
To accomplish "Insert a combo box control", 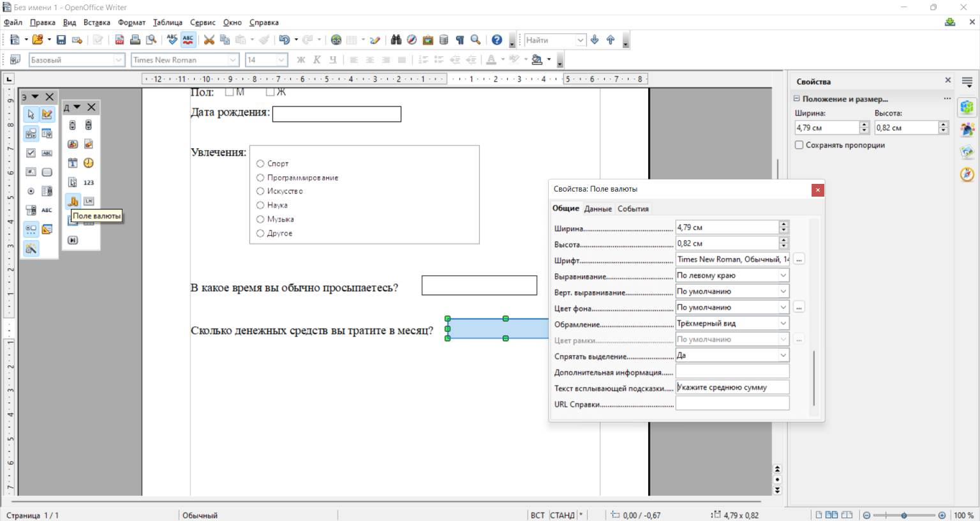I will click(31, 210).
